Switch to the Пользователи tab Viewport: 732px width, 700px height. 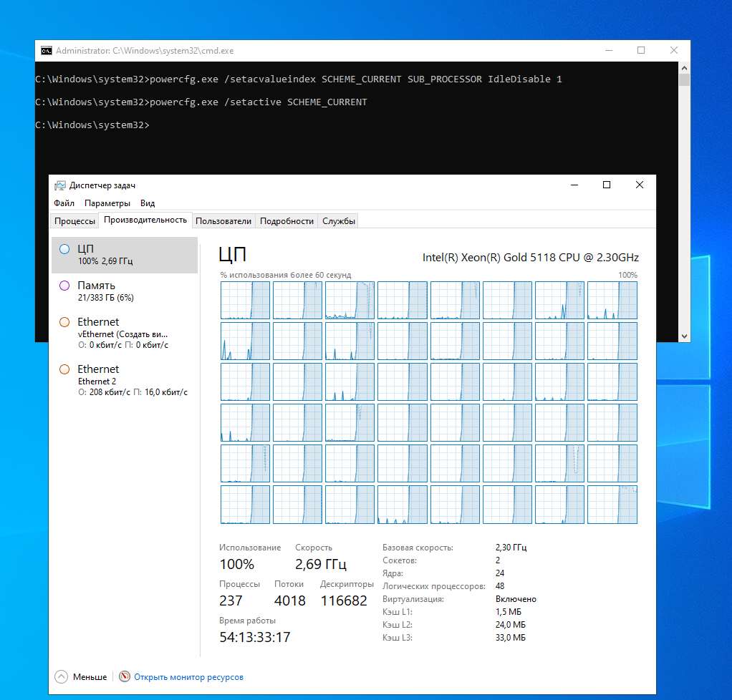223,220
